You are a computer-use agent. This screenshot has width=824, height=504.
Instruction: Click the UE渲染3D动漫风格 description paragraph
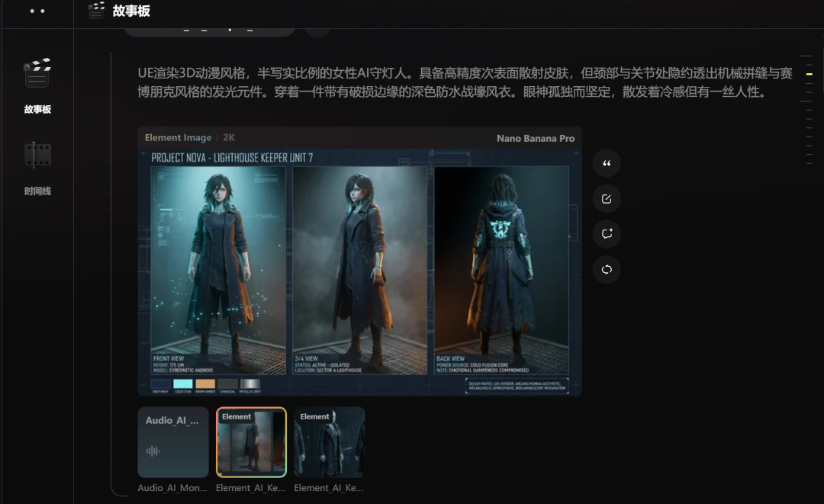465,82
